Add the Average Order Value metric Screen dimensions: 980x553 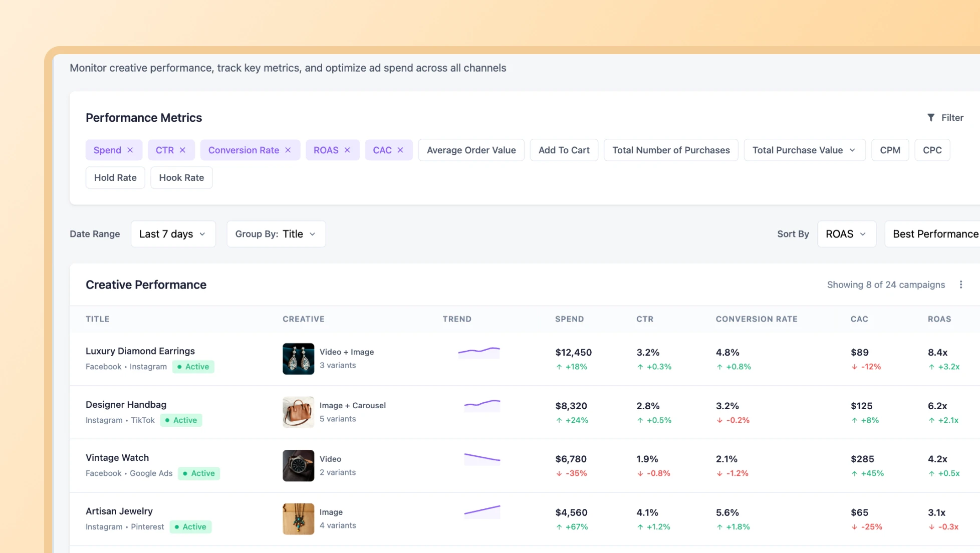coord(471,150)
